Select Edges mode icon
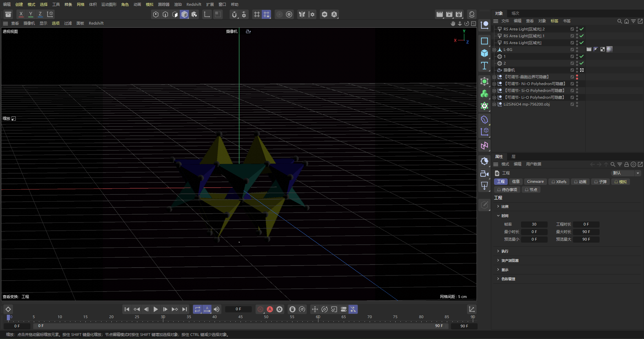 point(165,14)
